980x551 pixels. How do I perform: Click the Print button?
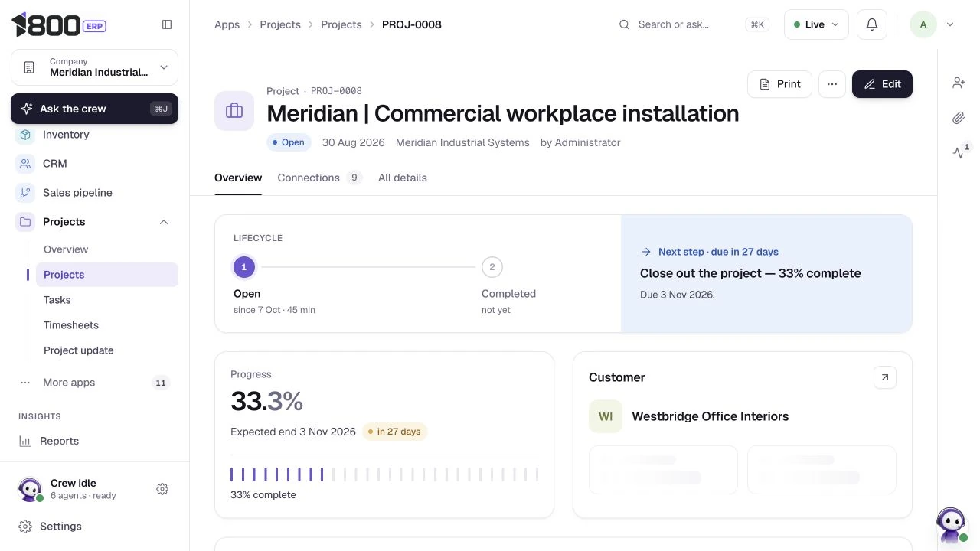(779, 84)
